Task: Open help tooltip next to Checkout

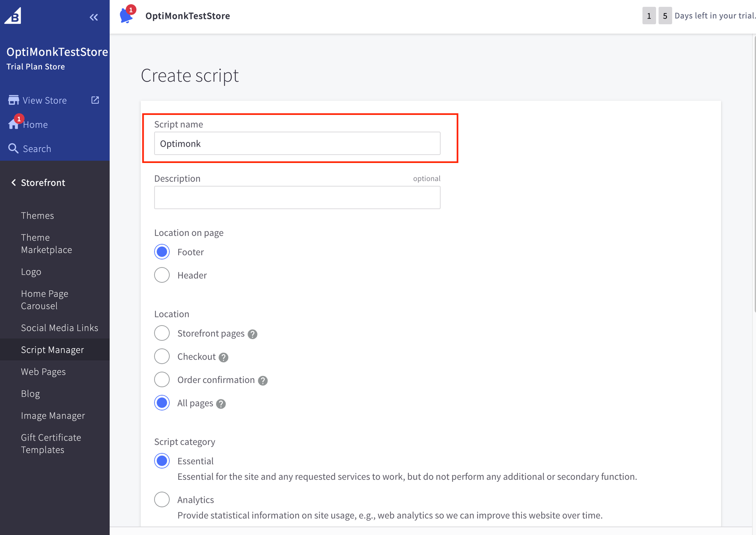Action: click(223, 357)
